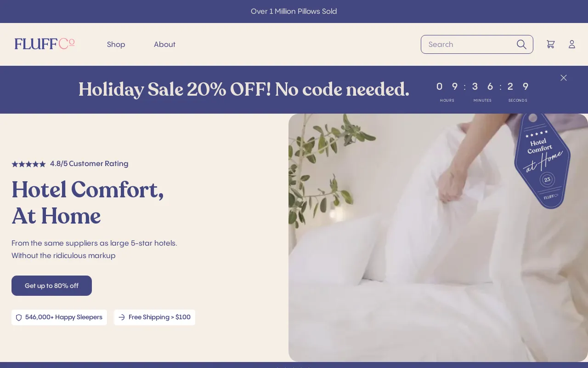Image resolution: width=588 pixels, height=368 pixels.
Task: Open the Shop menu
Action: [116, 44]
